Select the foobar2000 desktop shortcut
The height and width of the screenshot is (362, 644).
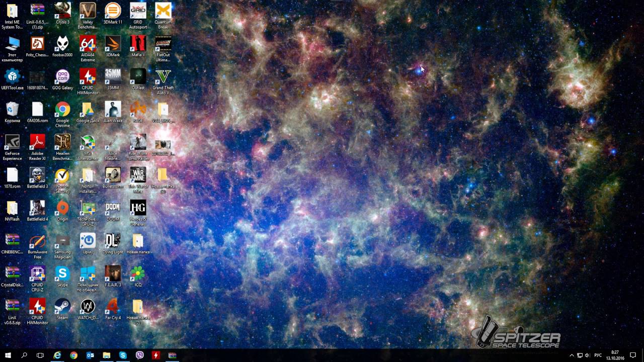click(62, 47)
